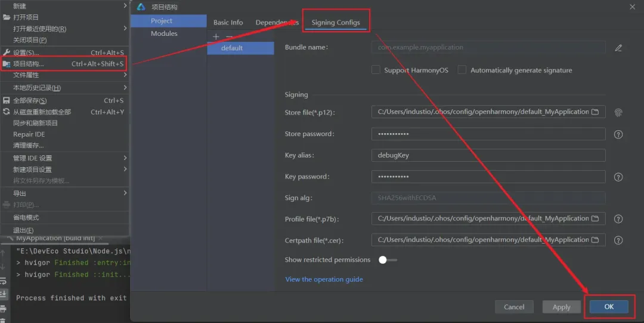The height and width of the screenshot is (323, 644).
Task: Click the wrench icon for 设置
Action: click(6, 53)
